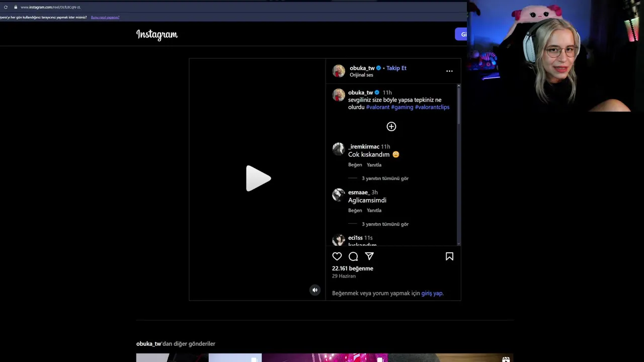This screenshot has height=362, width=644.
Task: Like _iremkirmac's comment via Beğen
Action: [355, 165]
